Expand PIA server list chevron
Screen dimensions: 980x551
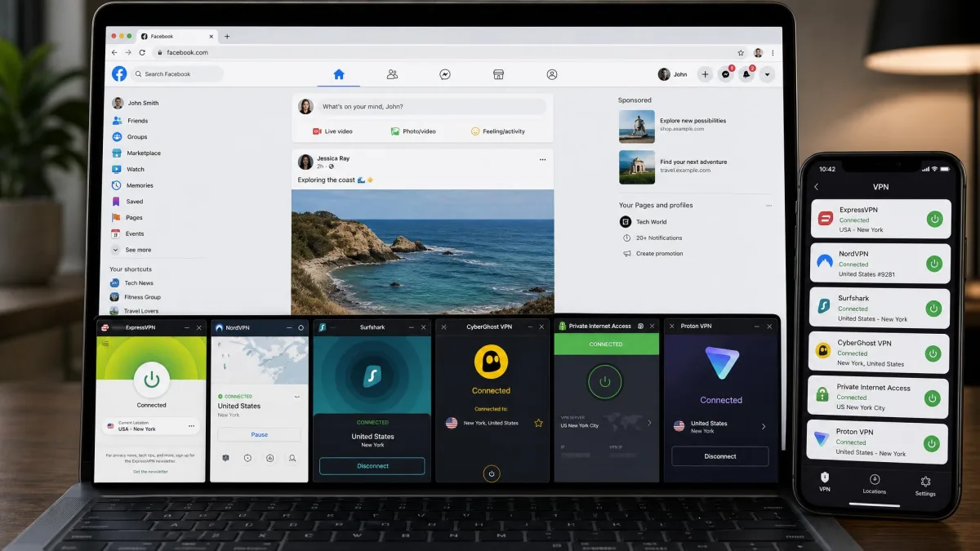(x=650, y=423)
